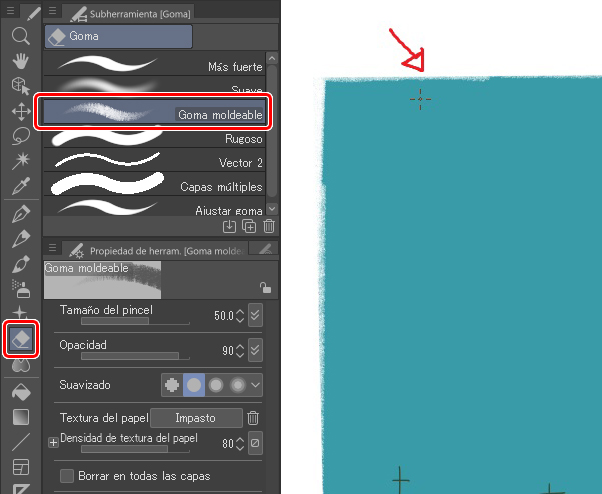The image size is (602, 494).
Task: Select the Eyedropper tool
Action: (20, 186)
